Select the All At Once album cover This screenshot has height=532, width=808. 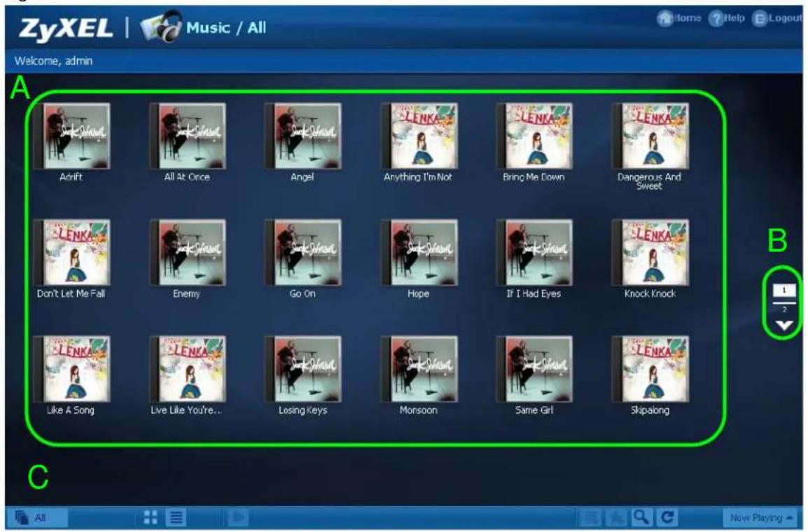(x=188, y=136)
